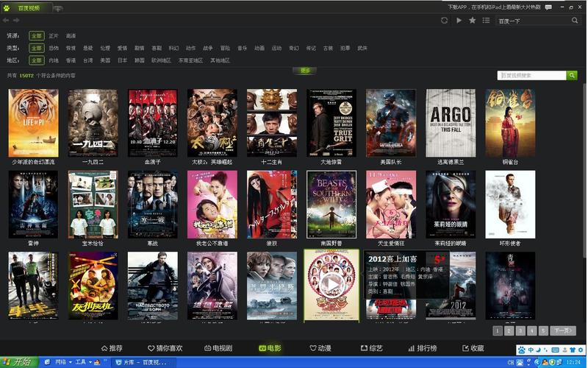Click the 下一页 next page button
Image resolution: width=588 pixels, height=368 pixels.
563,330
